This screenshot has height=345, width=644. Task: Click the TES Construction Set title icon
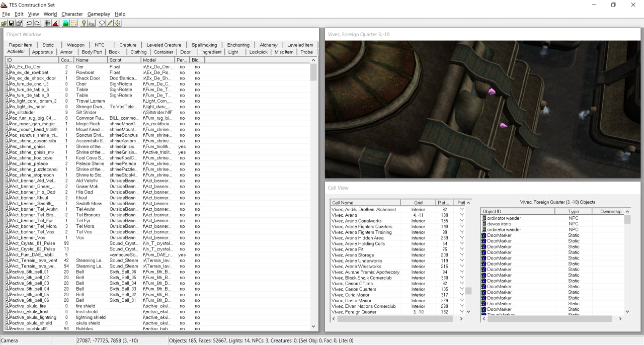(x=5, y=5)
